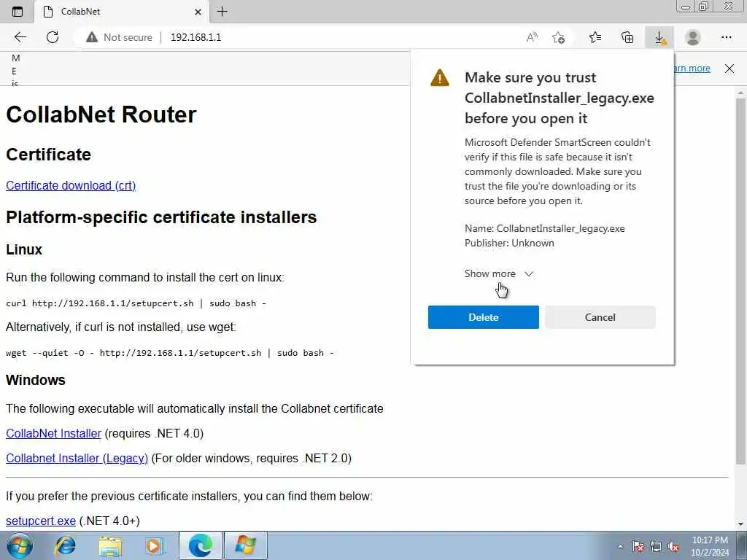Image resolution: width=747 pixels, height=560 pixels.
Task: Click the Windows flag taskbar button
Action: 245,545
